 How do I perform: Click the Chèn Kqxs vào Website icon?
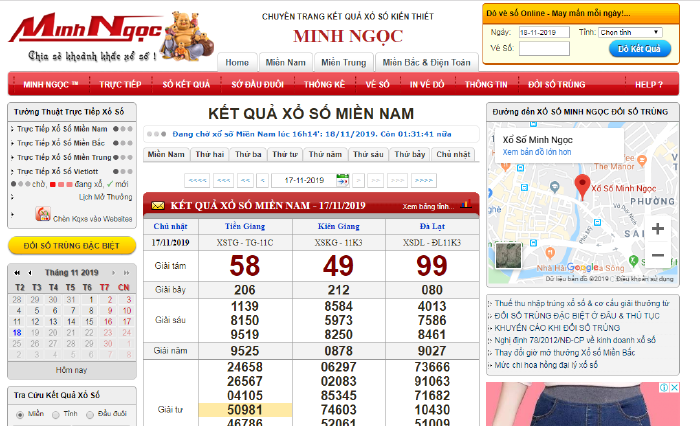pyautogui.click(x=43, y=214)
